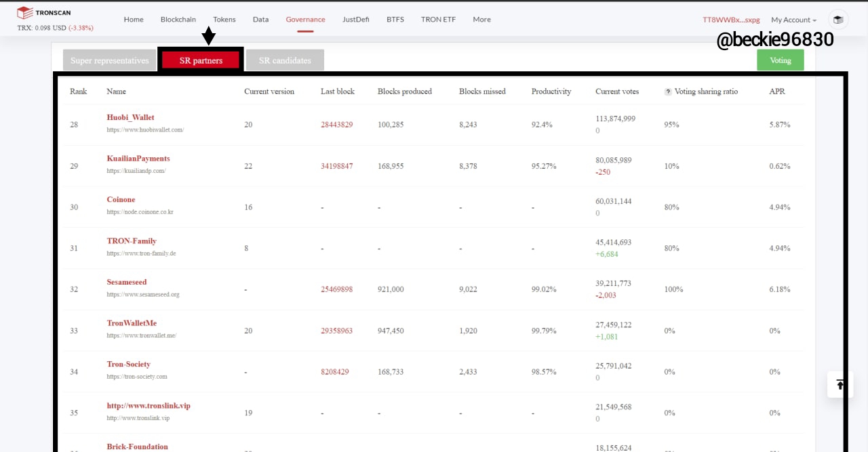Open last block 28443829
This screenshot has height=452, width=868.
click(336, 125)
